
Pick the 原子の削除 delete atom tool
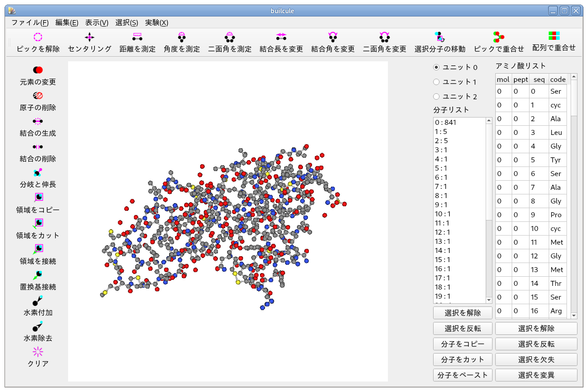[38, 101]
